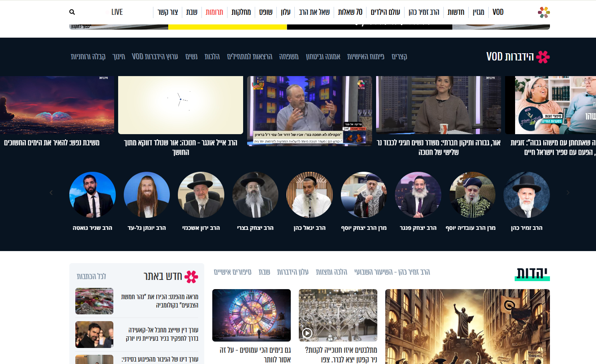
Task: Select the הרצאות למתחילים VOD category
Action: [x=250, y=56]
